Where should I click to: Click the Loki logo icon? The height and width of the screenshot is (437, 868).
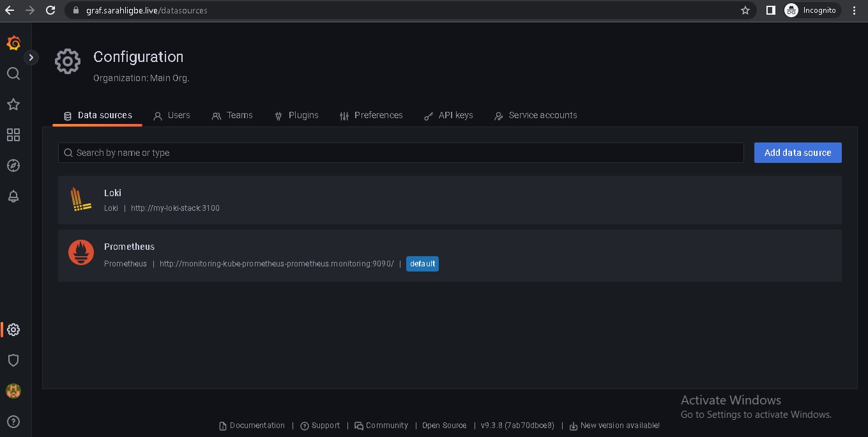pos(81,200)
